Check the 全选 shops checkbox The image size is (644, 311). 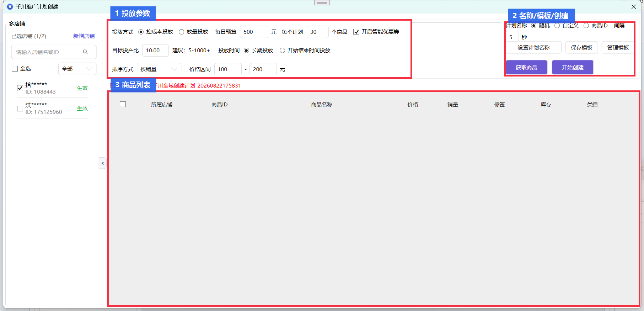point(15,69)
